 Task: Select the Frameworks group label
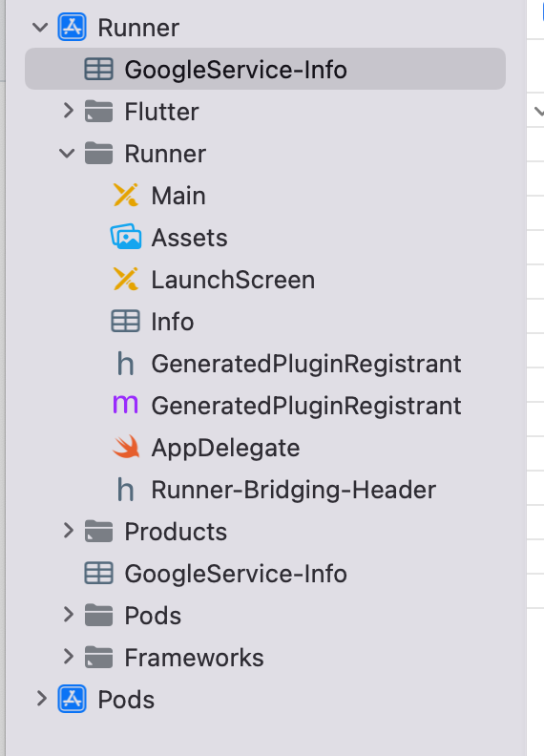195,658
